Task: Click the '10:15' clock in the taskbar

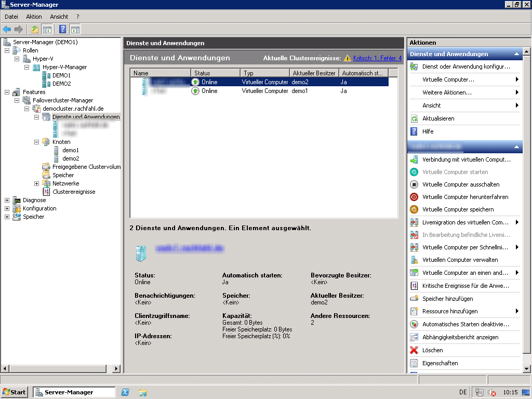Action: [510, 393]
